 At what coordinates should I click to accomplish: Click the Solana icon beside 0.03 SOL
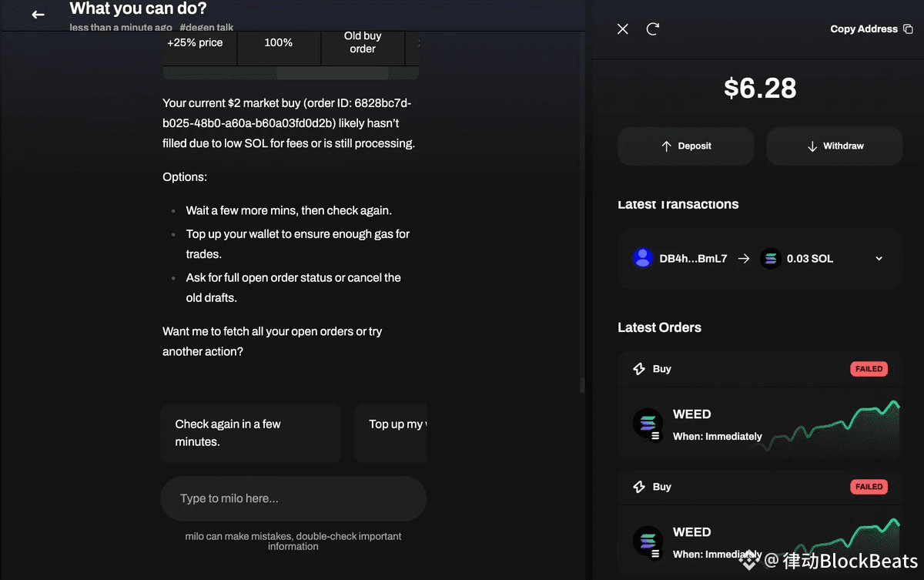[770, 259]
